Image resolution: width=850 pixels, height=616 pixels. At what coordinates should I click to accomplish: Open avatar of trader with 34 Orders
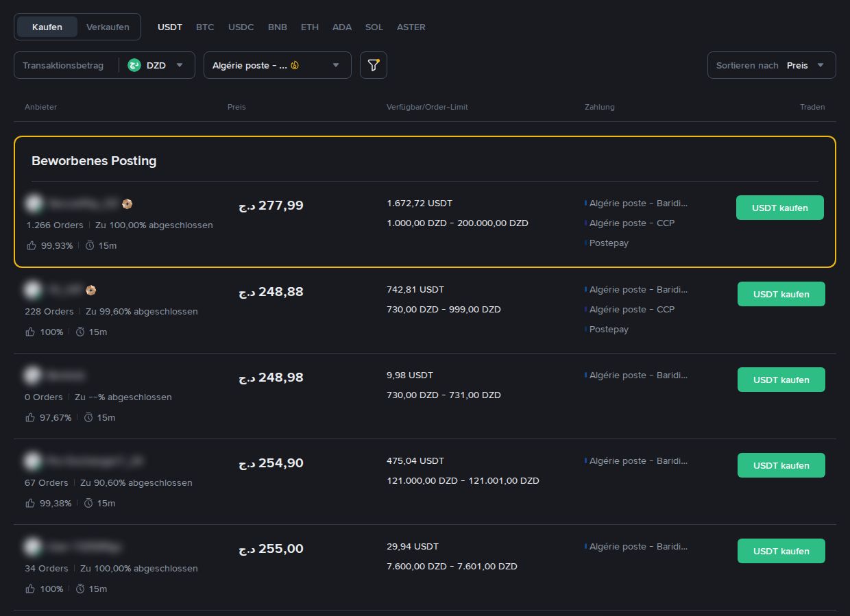[33, 547]
